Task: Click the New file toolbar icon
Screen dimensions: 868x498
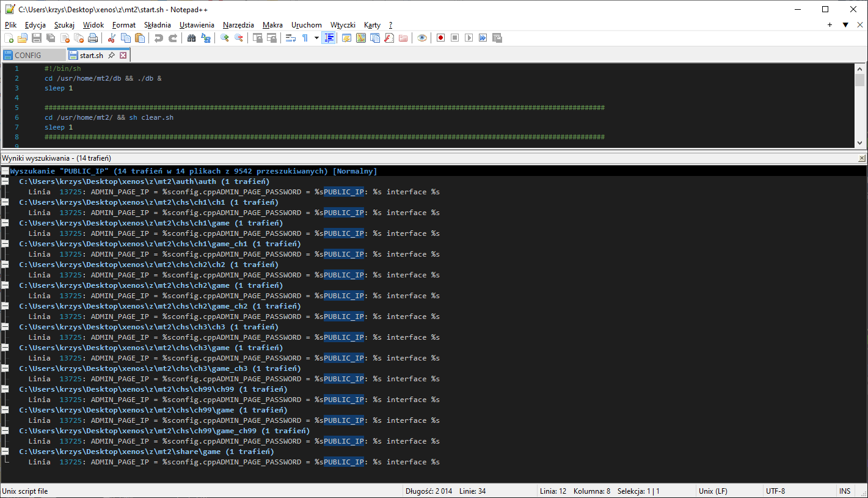Action: (9, 38)
